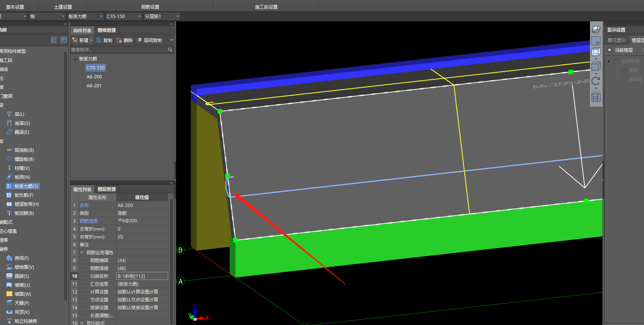Collapse the 全部楼层 tree node
This screenshot has height=325, width=644.
pyautogui.click(x=608, y=61)
